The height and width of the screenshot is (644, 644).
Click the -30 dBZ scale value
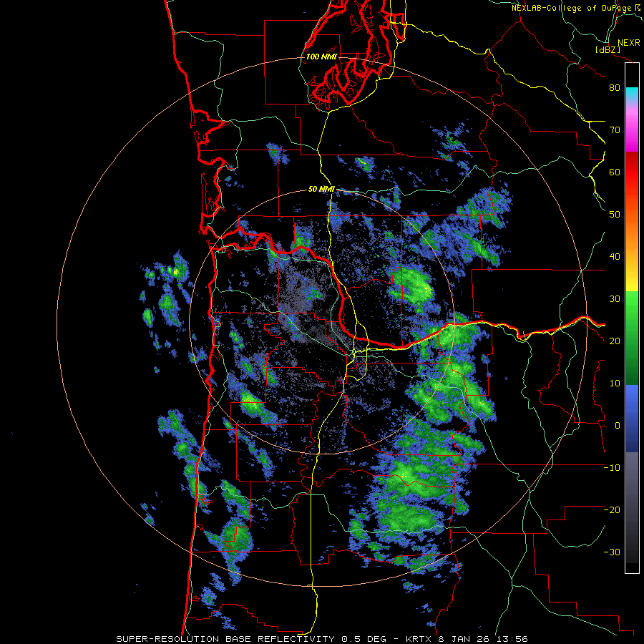pyautogui.click(x=612, y=552)
